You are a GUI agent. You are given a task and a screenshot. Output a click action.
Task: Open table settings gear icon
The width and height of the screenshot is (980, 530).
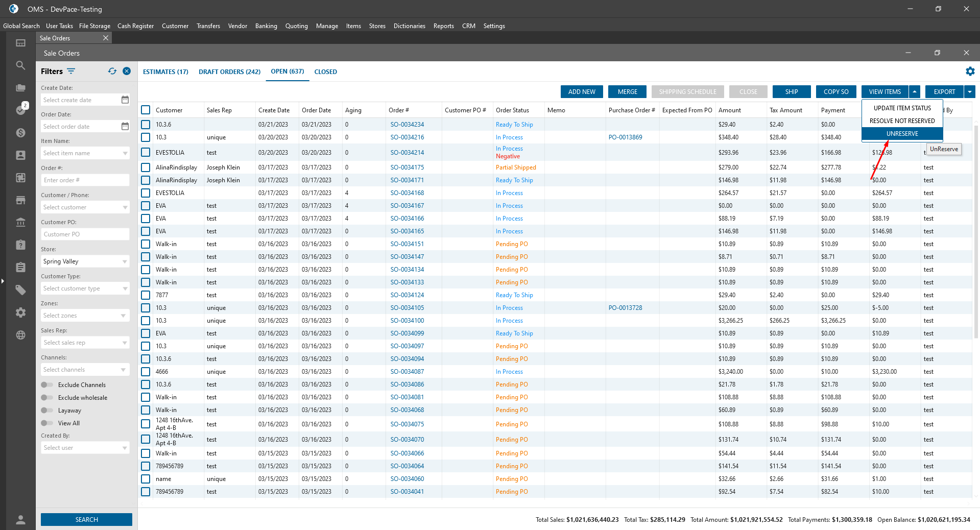pyautogui.click(x=970, y=71)
